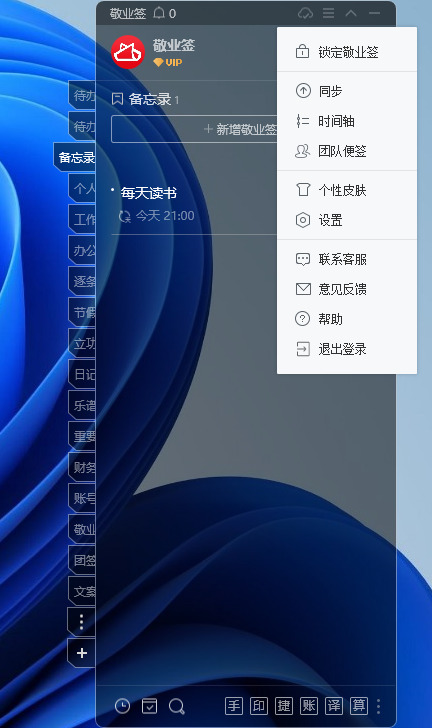
Task: Open the red cloud avatar profile
Action: 128,52
